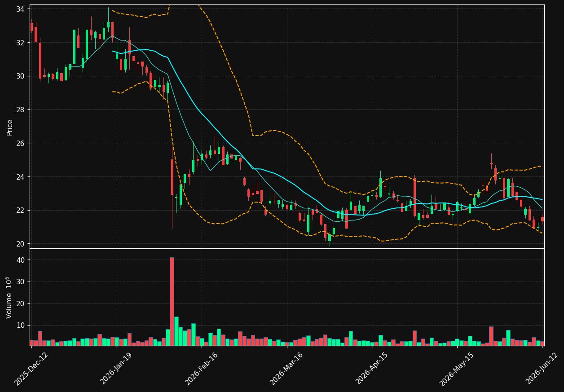Click the 34 tick on price axis

20,9
